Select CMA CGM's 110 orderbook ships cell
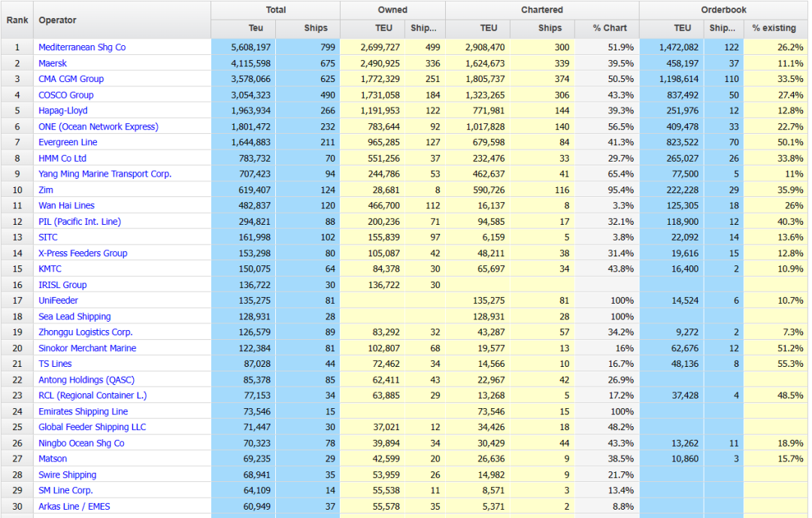This screenshot has height=518, width=812. pos(724,79)
